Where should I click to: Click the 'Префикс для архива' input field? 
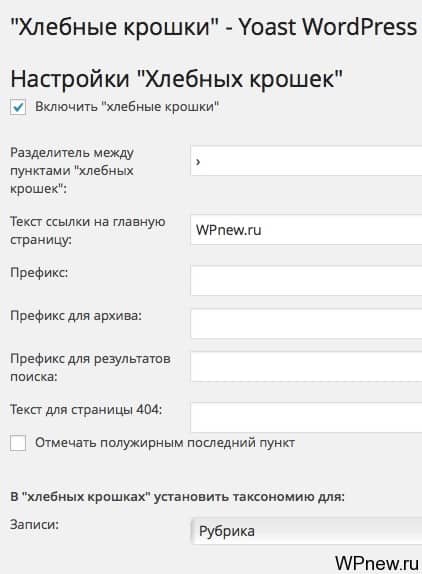[306, 324]
